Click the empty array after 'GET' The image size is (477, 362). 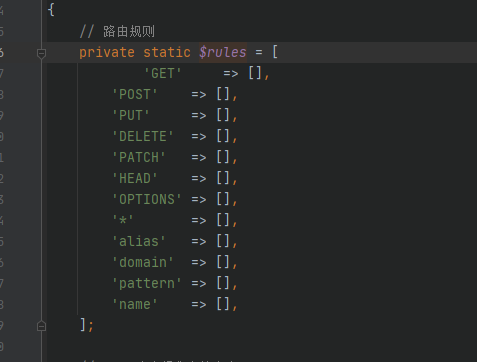pyautogui.click(x=255, y=73)
